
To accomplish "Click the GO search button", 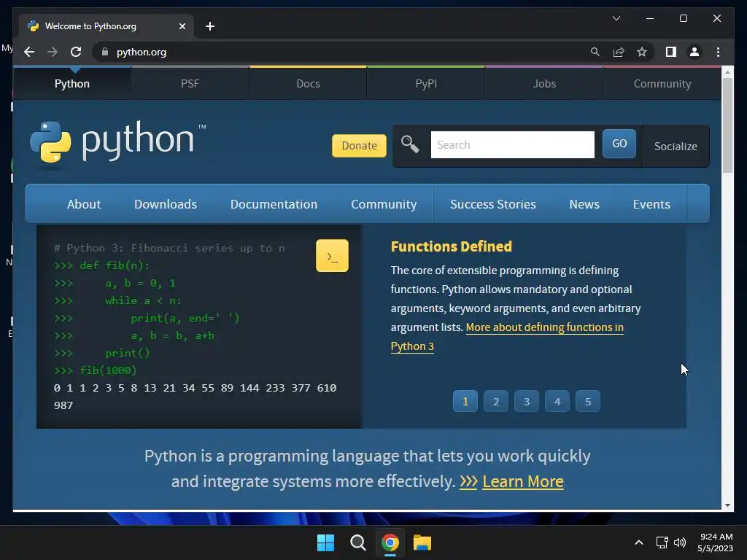I will point(619,144).
